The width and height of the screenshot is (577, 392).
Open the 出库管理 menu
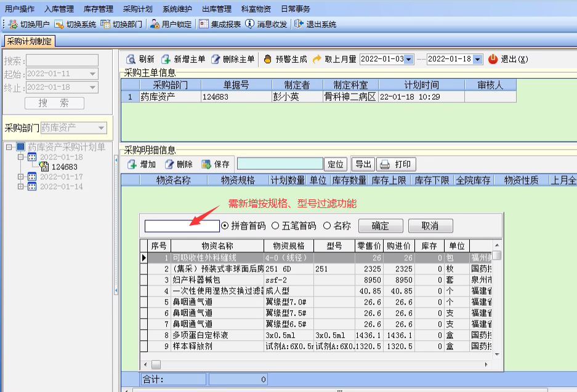pyautogui.click(x=216, y=9)
